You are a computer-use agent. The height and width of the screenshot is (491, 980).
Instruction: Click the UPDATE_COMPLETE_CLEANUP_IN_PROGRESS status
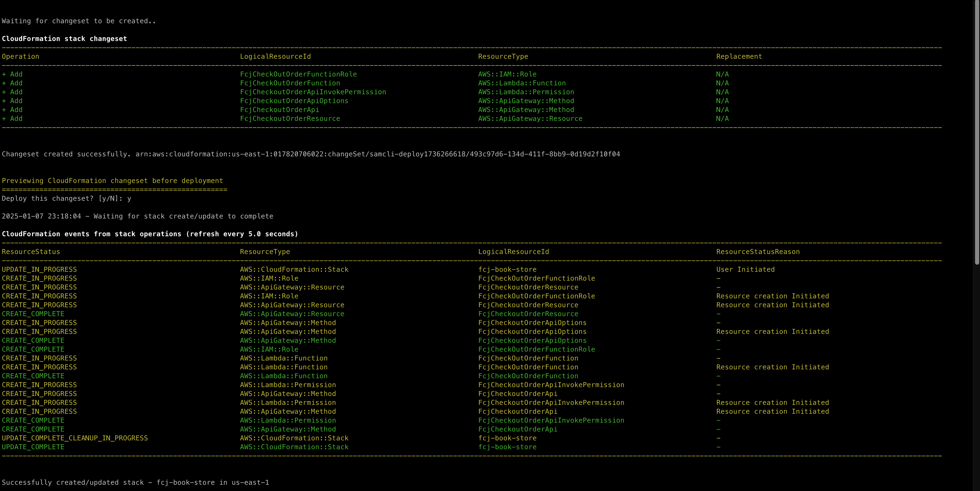coord(74,438)
